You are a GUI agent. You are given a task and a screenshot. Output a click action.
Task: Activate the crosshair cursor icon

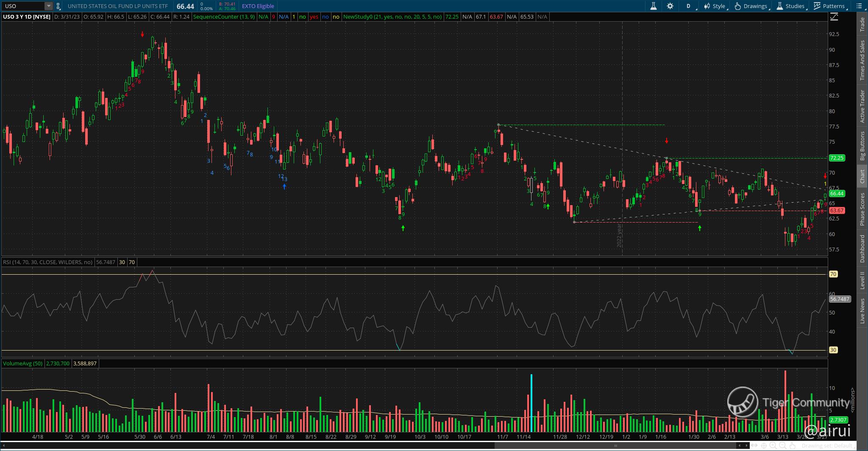pyautogui.click(x=764, y=445)
